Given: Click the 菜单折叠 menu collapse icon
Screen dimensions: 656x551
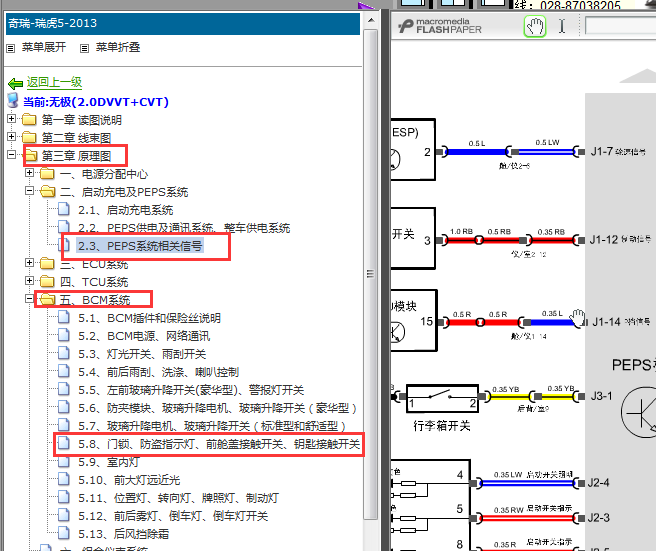Looking at the screenshot, I should tap(85, 49).
